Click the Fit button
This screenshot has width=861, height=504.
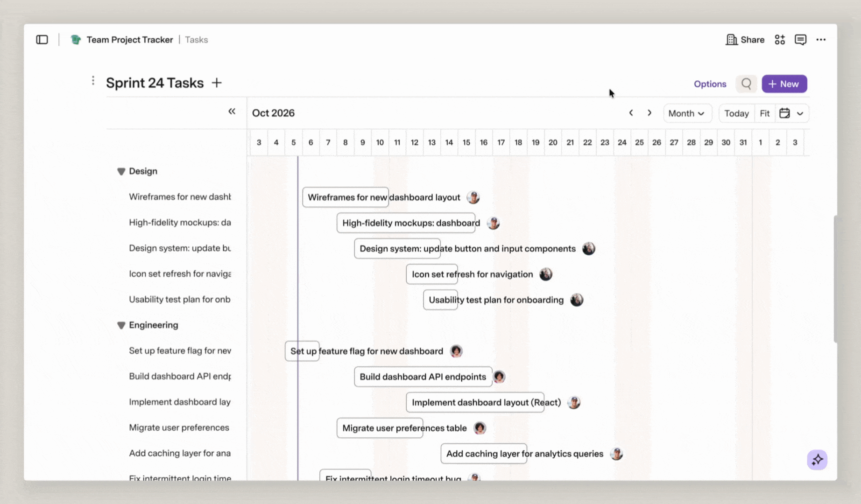(x=764, y=113)
